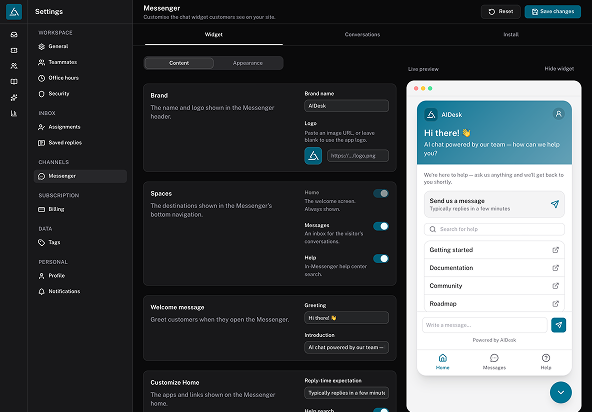Open the General workspace settings

point(80,46)
